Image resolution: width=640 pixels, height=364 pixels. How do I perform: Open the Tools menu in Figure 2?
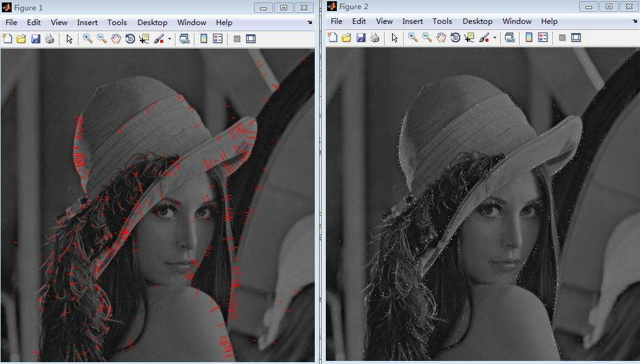tap(442, 21)
